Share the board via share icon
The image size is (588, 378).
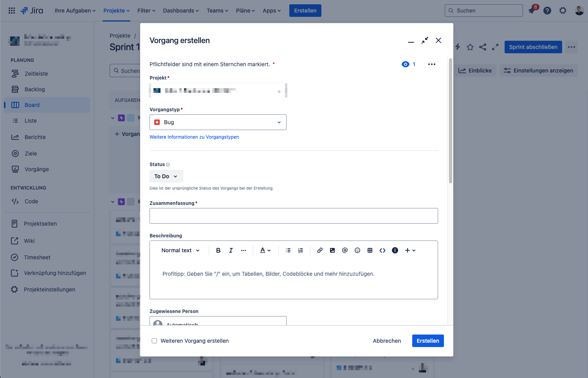pyautogui.click(x=483, y=47)
